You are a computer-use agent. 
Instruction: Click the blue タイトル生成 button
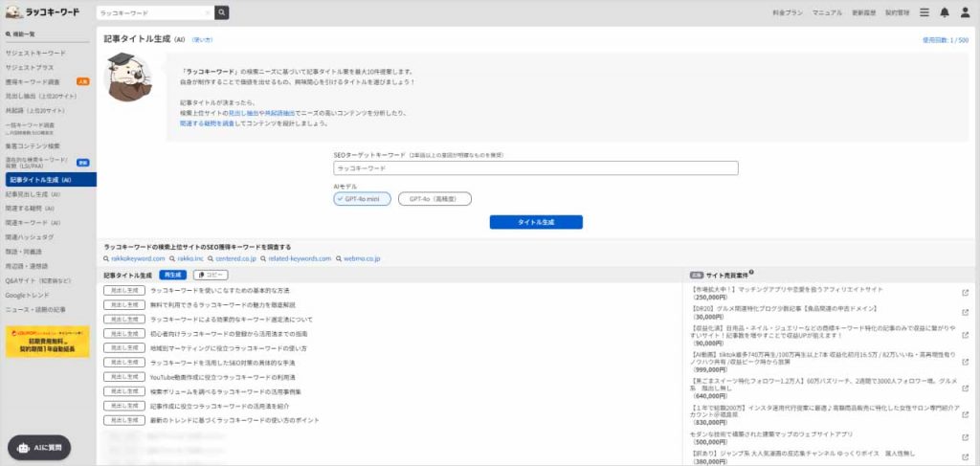[536, 222]
